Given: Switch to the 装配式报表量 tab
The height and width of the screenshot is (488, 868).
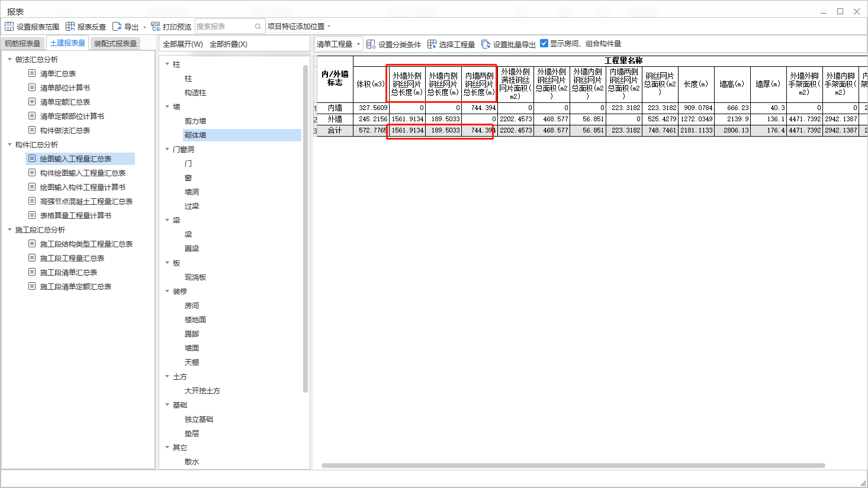Looking at the screenshot, I should (115, 44).
